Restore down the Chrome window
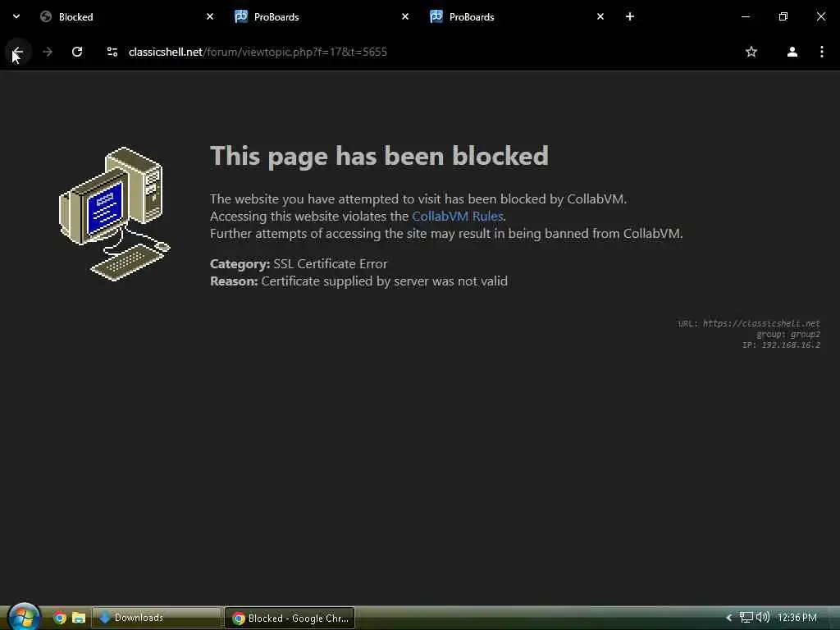840x630 pixels. pyautogui.click(x=783, y=16)
